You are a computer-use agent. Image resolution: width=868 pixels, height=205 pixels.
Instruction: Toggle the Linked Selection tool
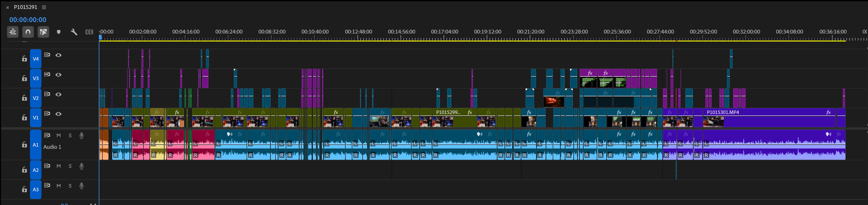tap(43, 32)
